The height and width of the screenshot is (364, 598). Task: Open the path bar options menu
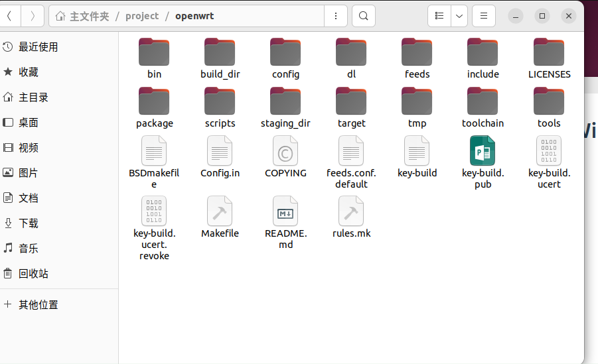(x=336, y=16)
